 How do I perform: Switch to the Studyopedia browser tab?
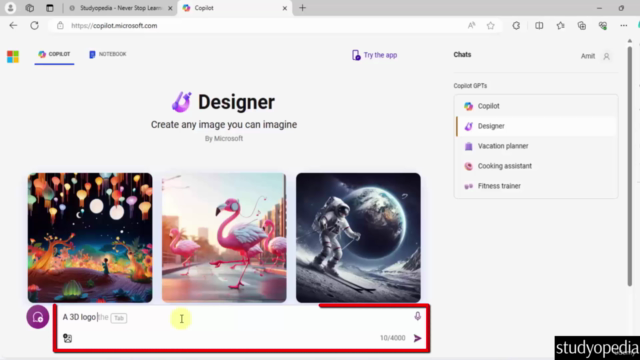120,8
